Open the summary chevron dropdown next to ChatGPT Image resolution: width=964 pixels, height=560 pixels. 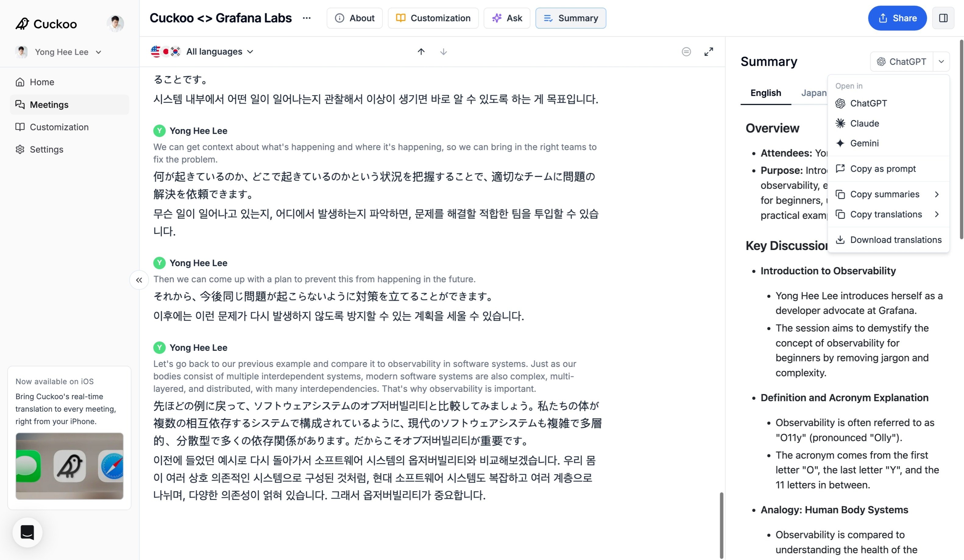(941, 62)
